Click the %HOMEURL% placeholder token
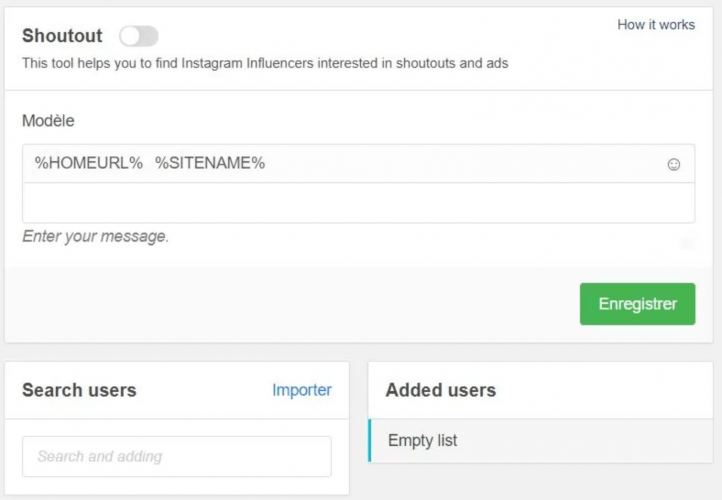Viewport: 722px width, 500px height. coord(89,164)
